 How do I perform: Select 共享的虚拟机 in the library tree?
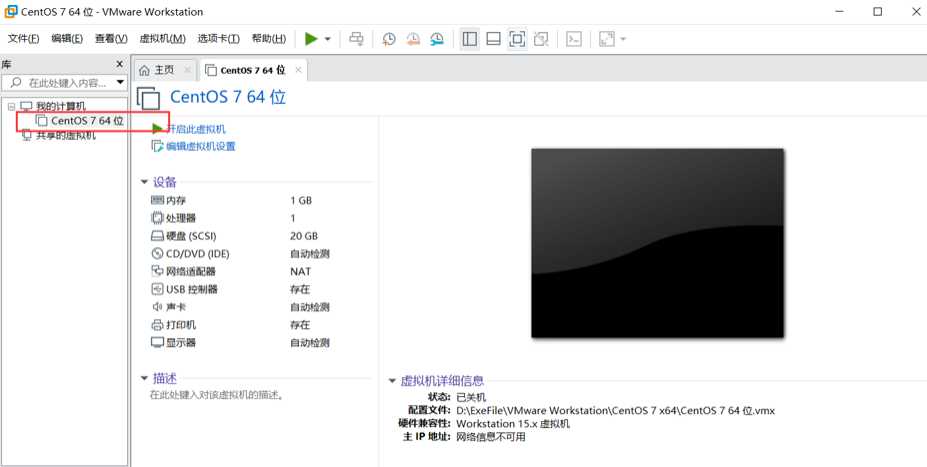pyautogui.click(x=66, y=135)
